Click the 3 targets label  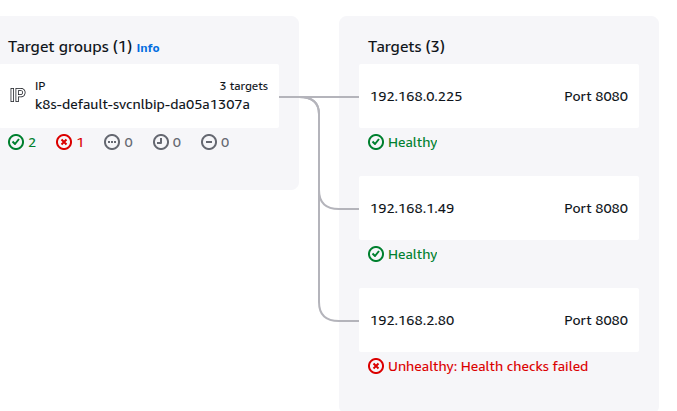click(244, 86)
